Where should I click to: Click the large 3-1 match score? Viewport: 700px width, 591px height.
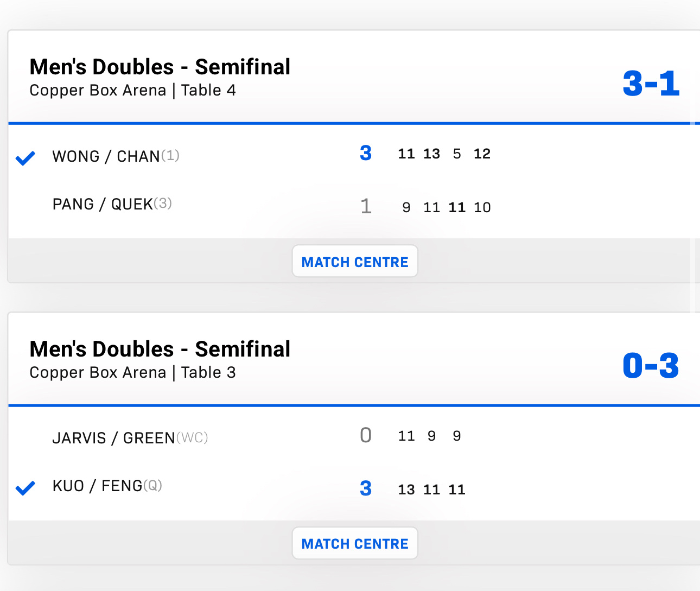pos(651,84)
